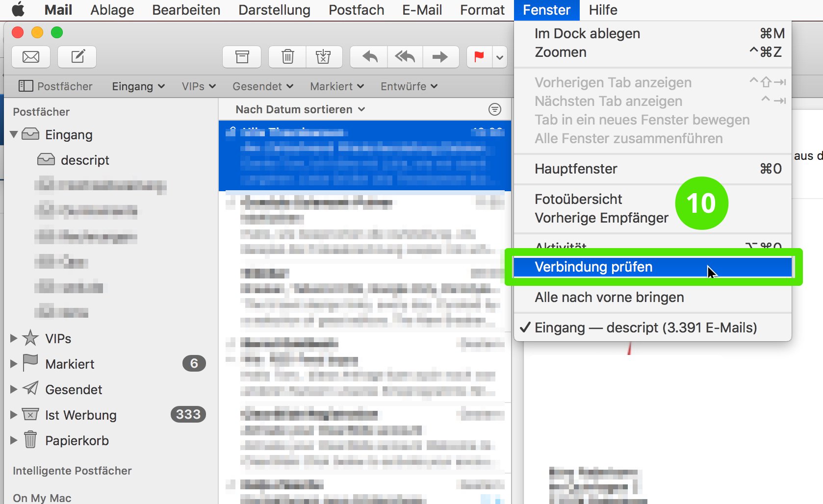
Task: Click the Get Mail envelope icon
Action: coord(31,57)
